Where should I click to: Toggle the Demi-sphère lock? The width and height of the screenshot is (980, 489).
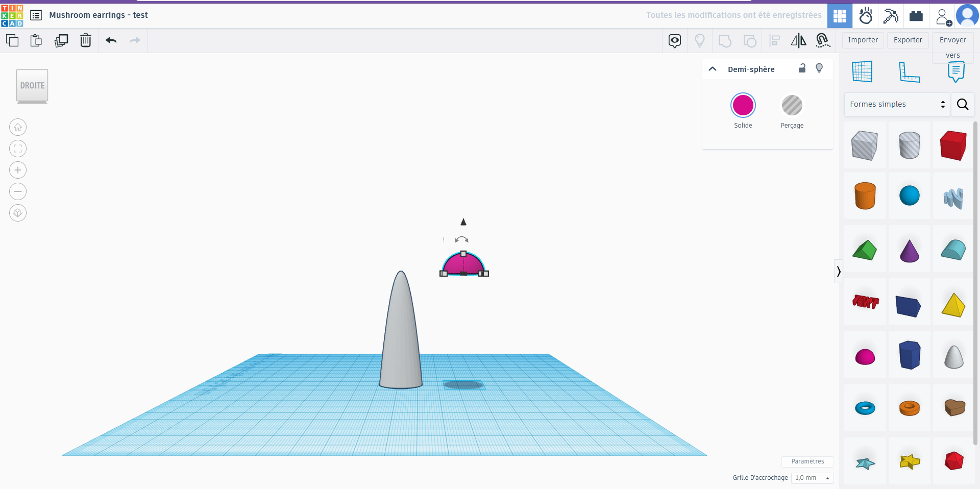(x=802, y=68)
